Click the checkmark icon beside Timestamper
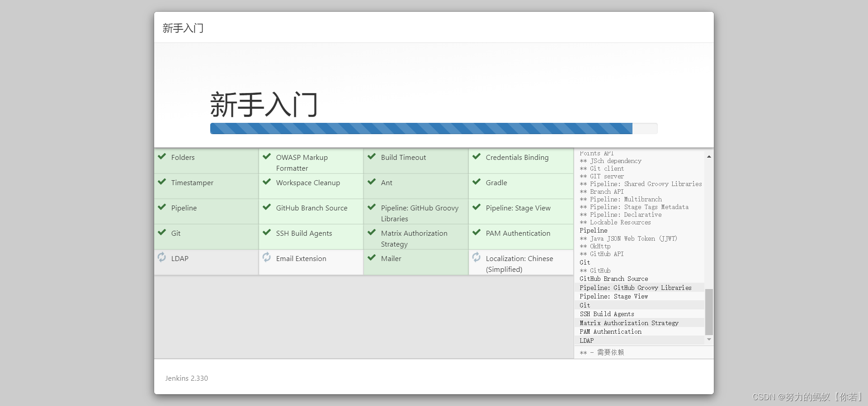The image size is (868, 406). pyautogui.click(x=162, y=182)
